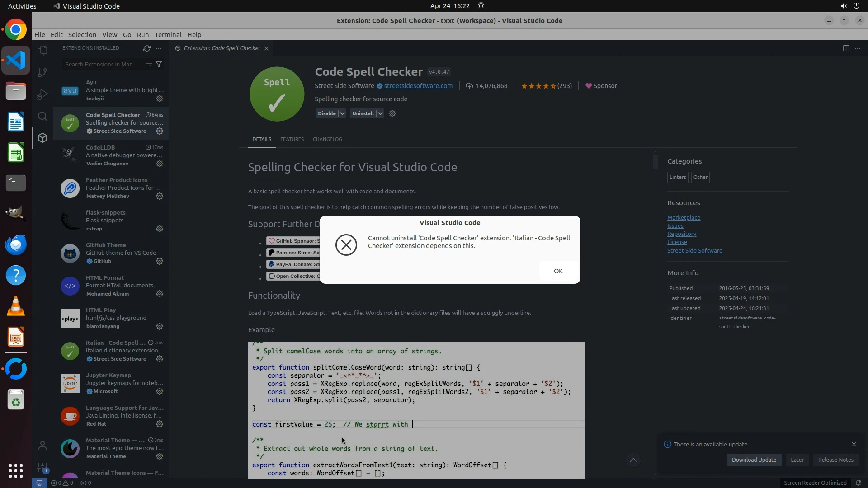Click the Marketplace resource link
Screen dimensions: 868x488
coord(684,217)
